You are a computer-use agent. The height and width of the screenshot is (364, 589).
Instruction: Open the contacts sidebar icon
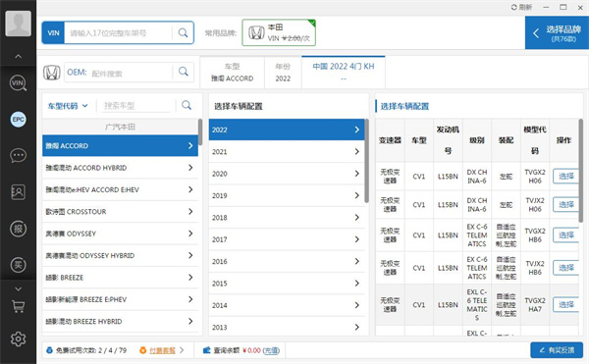pos(18,191)
